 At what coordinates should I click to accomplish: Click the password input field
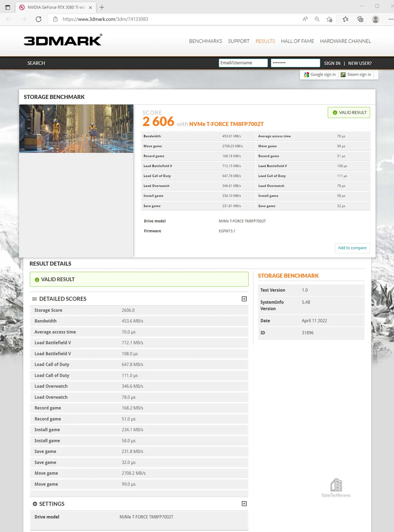[295, 63]
